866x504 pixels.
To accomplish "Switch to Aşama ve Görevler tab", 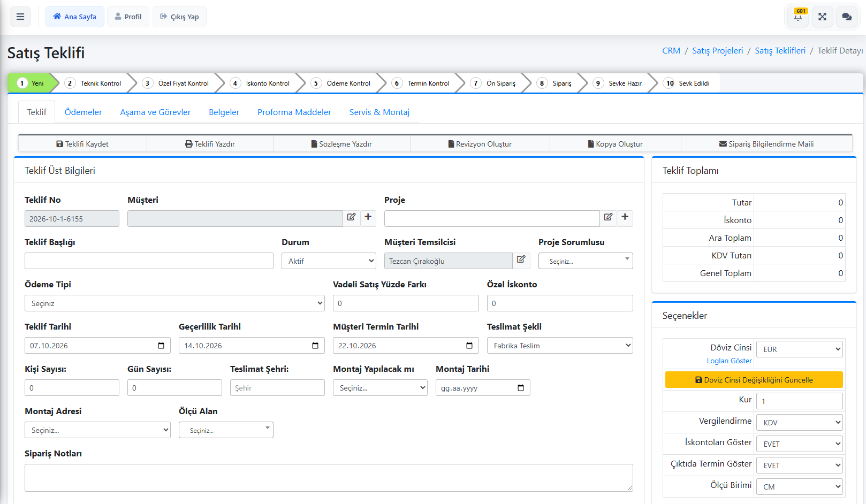I will coord(155,112).
